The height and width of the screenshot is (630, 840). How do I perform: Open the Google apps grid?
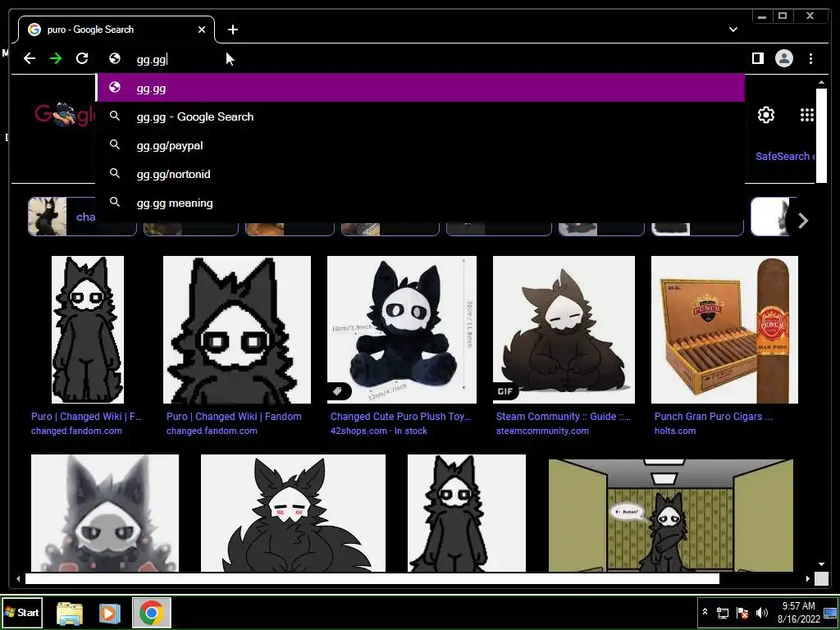(807, 115)
